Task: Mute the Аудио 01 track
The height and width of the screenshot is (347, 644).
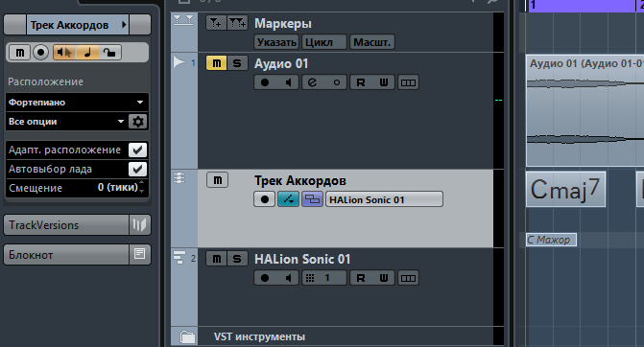Action: point(217,63)
